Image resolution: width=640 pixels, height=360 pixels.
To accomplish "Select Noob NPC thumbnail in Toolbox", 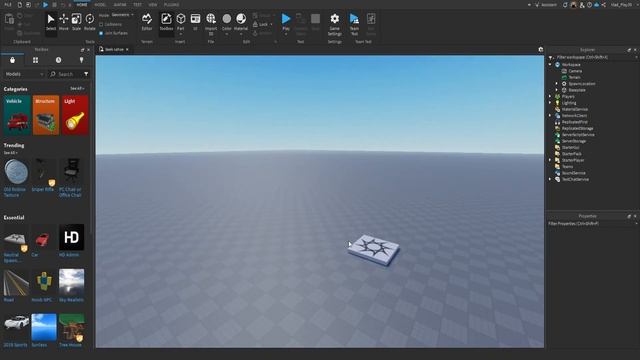I will click(x=44, y=282).
